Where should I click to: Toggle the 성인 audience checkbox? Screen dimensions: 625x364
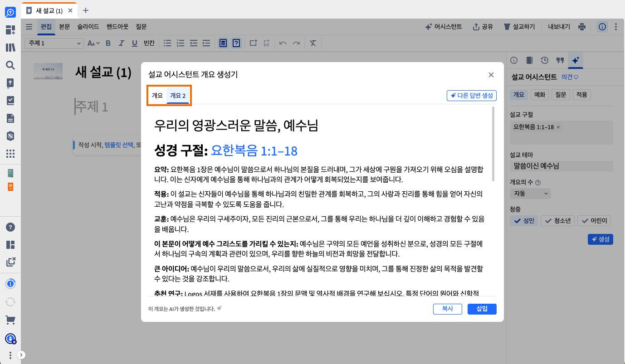pyautogui.click(x=524, y=221)
